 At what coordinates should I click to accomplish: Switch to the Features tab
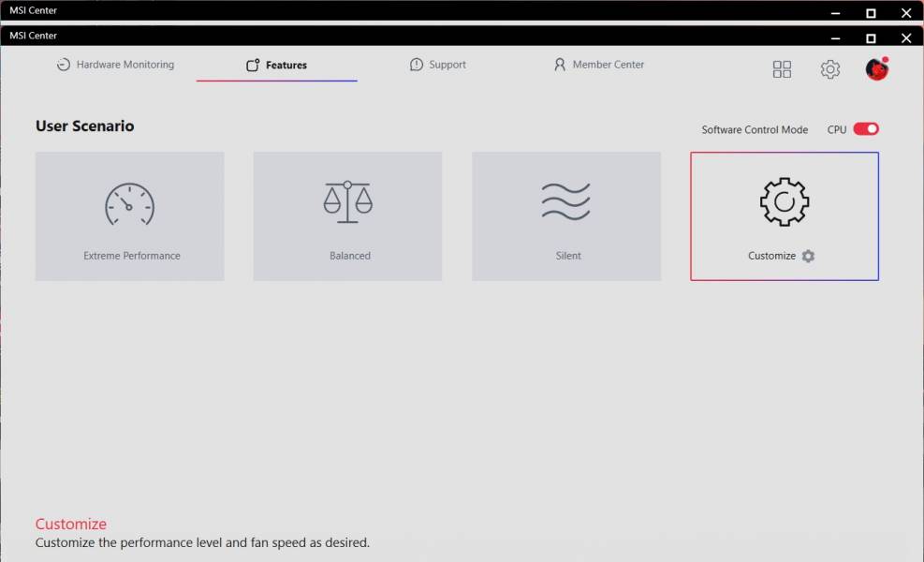pyautogui.click(x=276, y=65)
